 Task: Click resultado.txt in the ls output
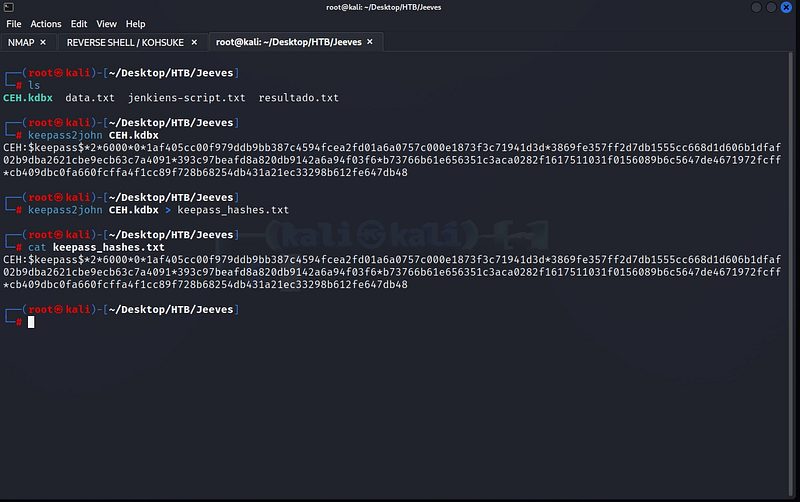[298, 98]
